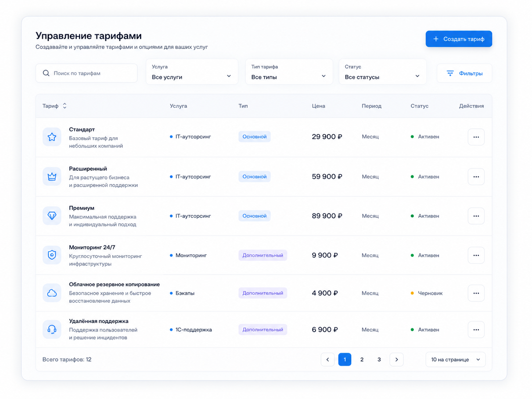
Task: Open actions menu for Премиум row
Action: coord(476,216)
